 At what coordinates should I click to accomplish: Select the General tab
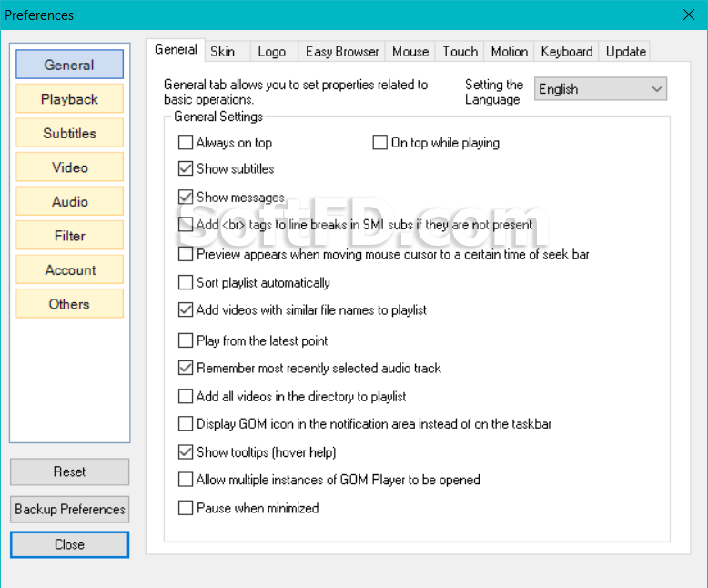point(176,50)
